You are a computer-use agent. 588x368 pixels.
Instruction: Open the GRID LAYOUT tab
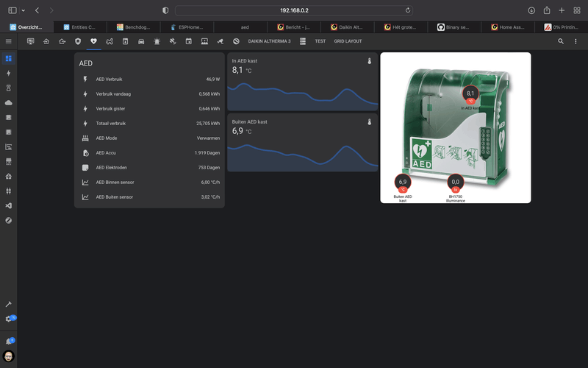pyautogui.click(x=348, y=41)
